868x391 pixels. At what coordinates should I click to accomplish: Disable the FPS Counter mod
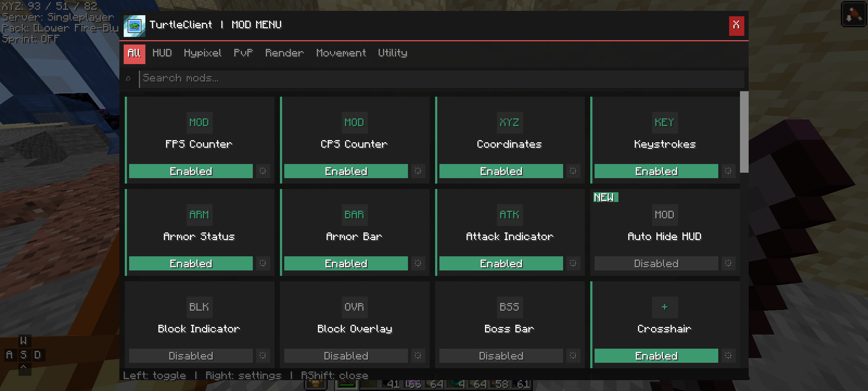pyautogui.click(x=191, y=171)
